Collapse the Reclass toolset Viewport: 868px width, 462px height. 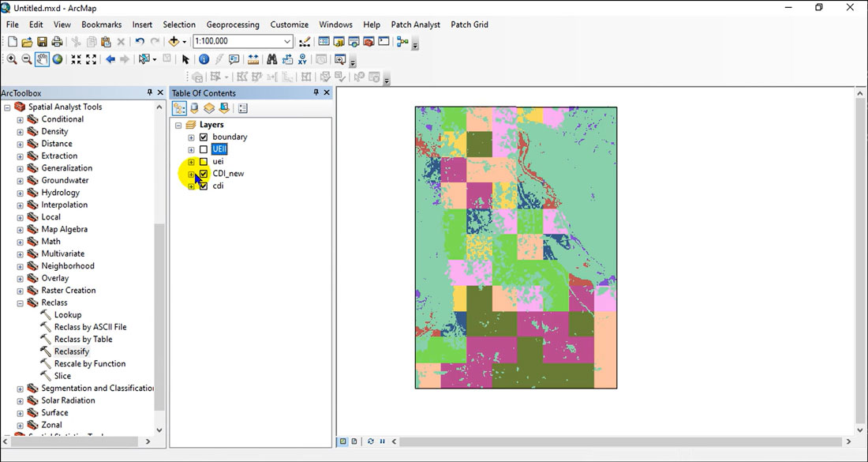[20, 302]
